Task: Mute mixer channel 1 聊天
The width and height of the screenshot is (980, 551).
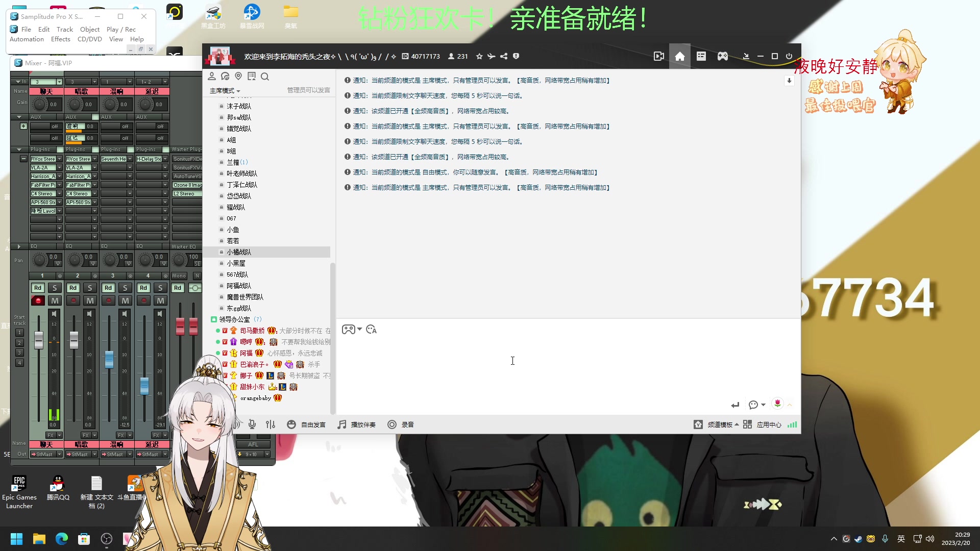Action: (x=55, y=300)
